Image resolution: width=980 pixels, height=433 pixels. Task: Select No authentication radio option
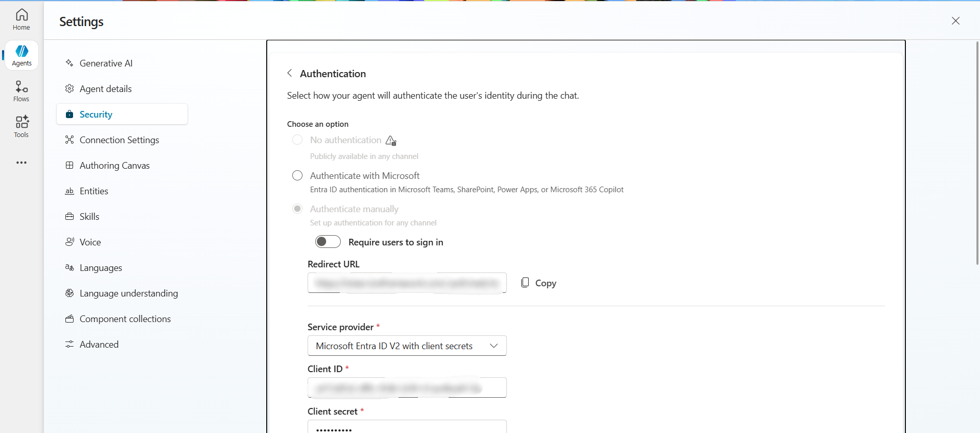pos(297,140)
